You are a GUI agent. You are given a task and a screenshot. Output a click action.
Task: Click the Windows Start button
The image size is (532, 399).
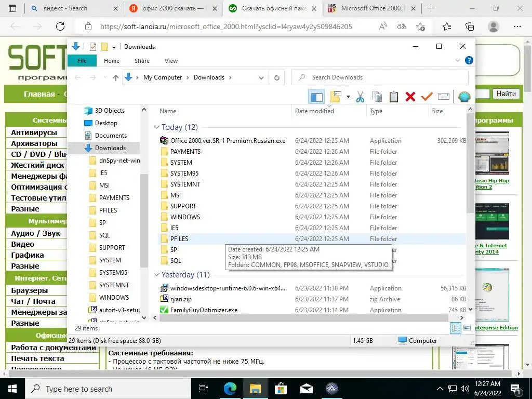click(x=12, y=389)
